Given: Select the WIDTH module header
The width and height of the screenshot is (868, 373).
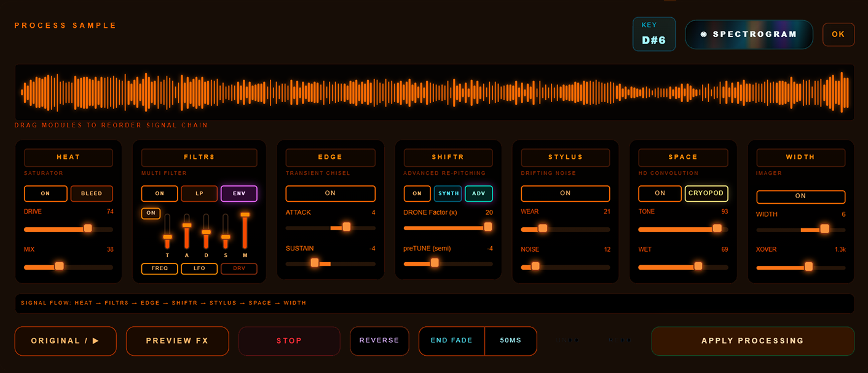Looking at the screenshot, I should pyautogui.click(x=800, y=157).
